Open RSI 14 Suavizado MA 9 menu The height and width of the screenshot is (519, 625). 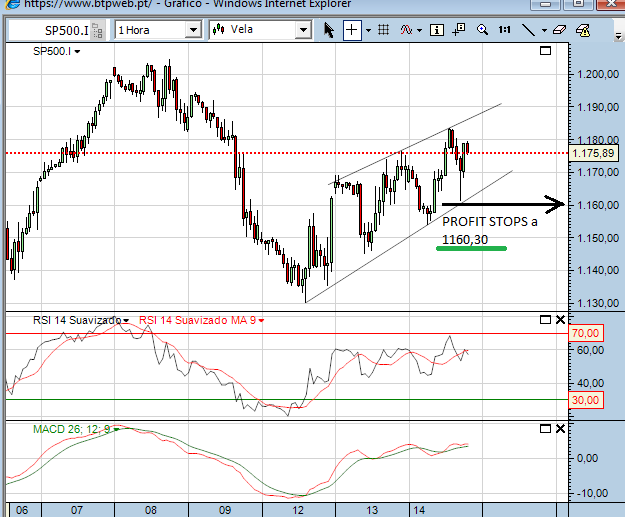pos(261,320)
